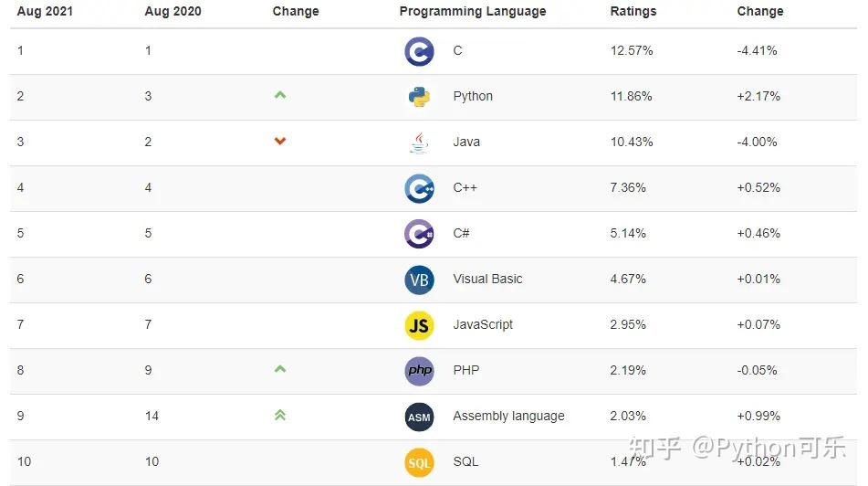Click the PHP logo icon
Viewport: 868px width, 486px height.
point(419,371)
